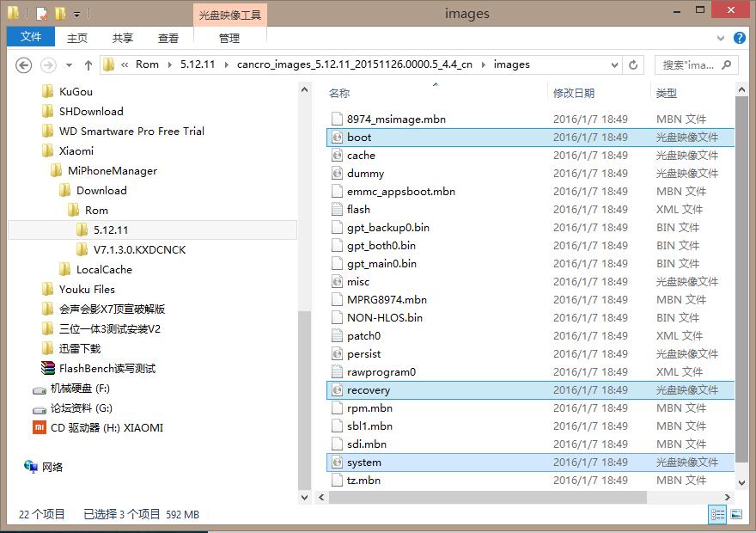Open the 文件 menu
Viewport: 756px width, 533px height.
[30, 38]
